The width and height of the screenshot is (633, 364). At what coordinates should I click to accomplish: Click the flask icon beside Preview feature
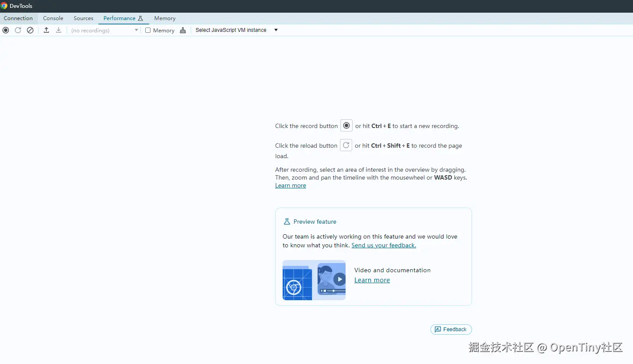(287, 222)
